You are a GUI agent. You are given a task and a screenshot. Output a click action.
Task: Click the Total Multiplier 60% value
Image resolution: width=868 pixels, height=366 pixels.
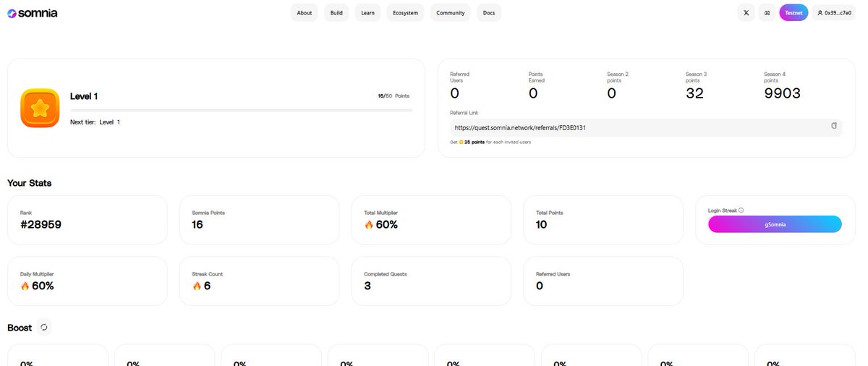tap(381, 225)
